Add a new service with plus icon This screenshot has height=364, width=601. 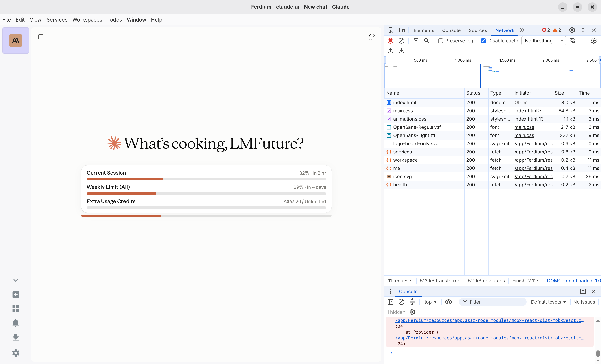click(16, 295)
